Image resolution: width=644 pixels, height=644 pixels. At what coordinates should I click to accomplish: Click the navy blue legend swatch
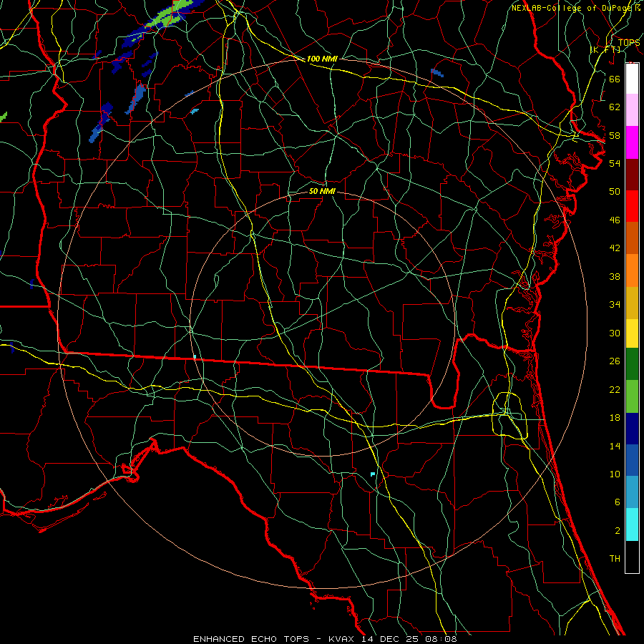[x=632, y=429]
